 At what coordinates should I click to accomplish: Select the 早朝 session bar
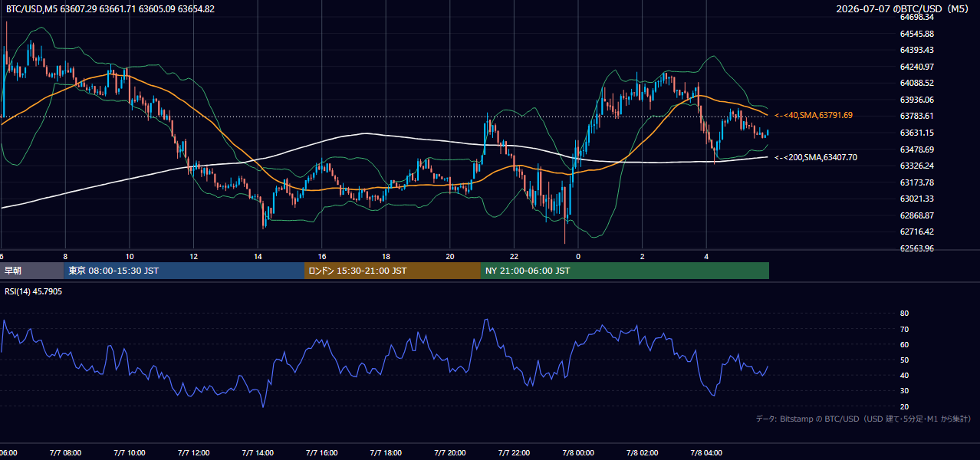click(x=31, y=271)
